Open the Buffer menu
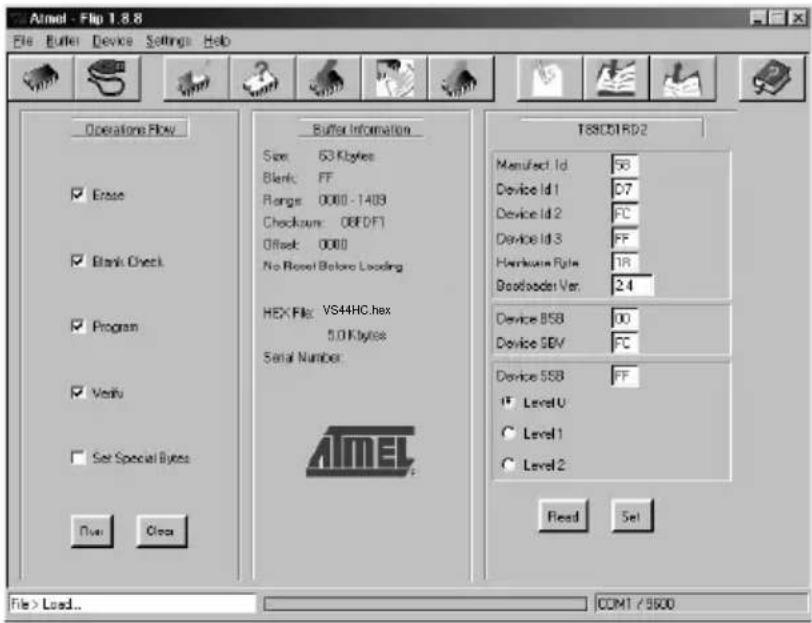812x623 pixels. coord(63,41)
